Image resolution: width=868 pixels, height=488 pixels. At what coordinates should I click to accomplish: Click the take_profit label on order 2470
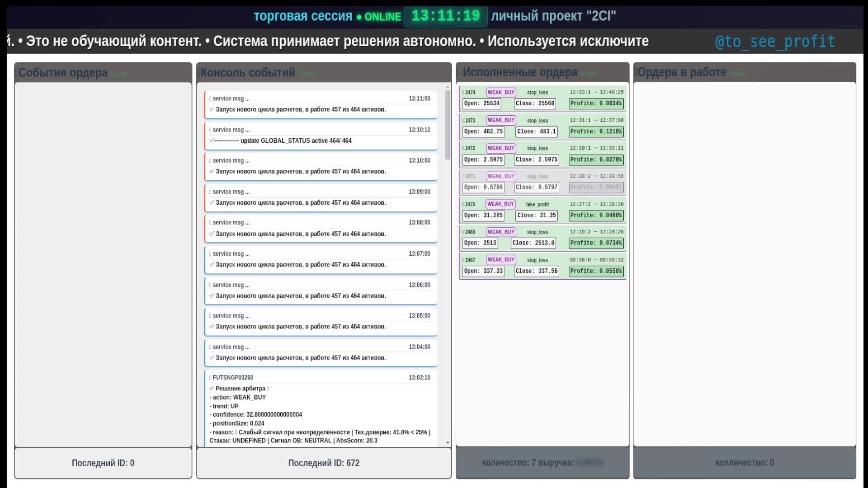coord(537,205)
